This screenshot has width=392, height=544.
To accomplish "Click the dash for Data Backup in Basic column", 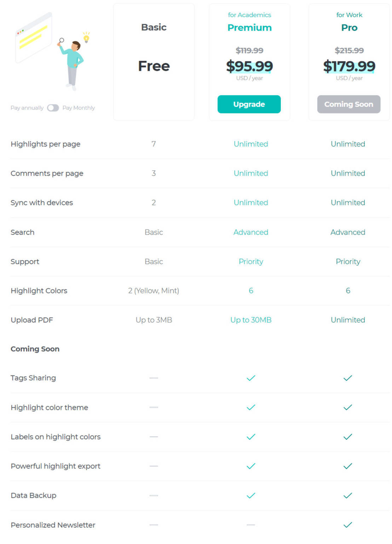I will [x=154, y=495].
